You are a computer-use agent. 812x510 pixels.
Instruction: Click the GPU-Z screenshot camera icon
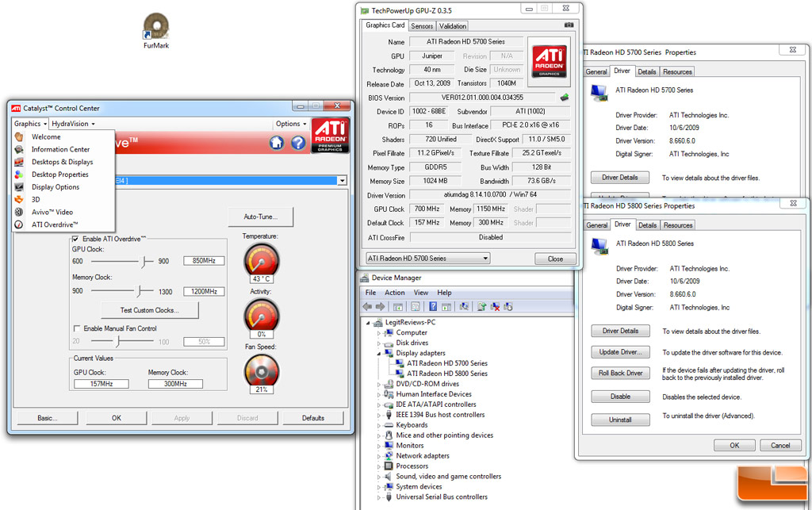[569, 25]
